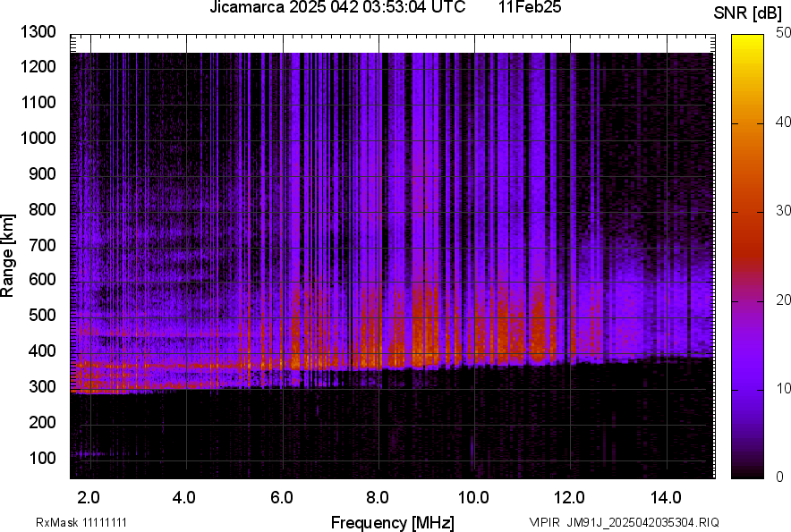Click the faint echo trace near 100 km
The width and height of the screenshot is (791, 532).
(x=89, y=454)
